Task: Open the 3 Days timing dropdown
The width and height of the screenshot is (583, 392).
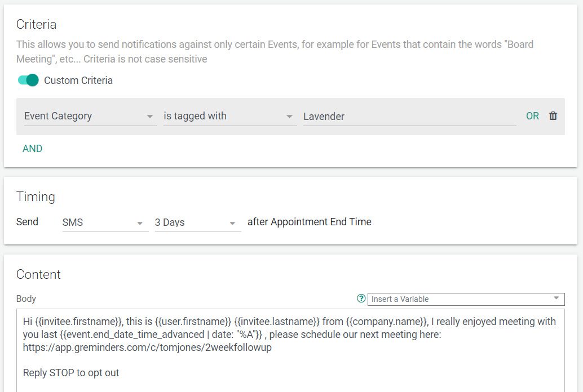Action: (x=198, y=222)
